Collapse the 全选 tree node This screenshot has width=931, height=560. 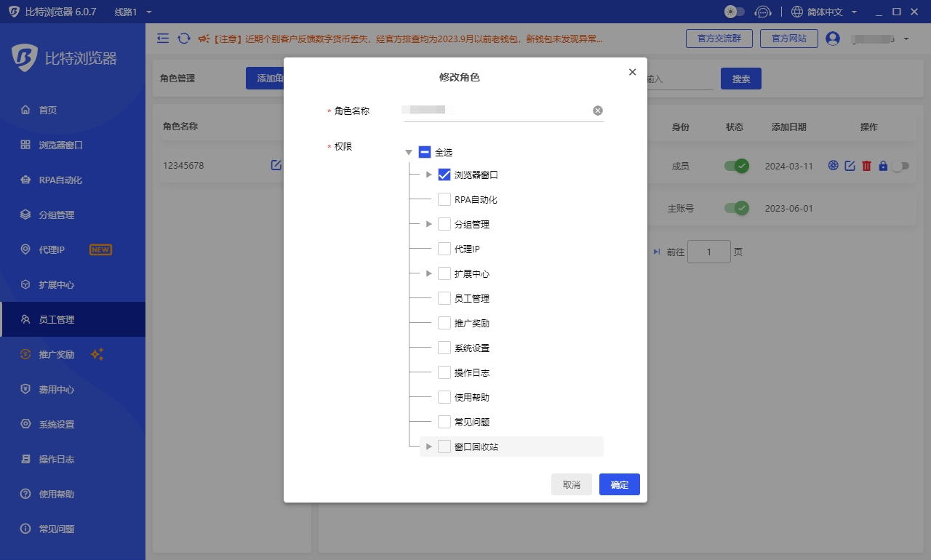coord(409,152)
